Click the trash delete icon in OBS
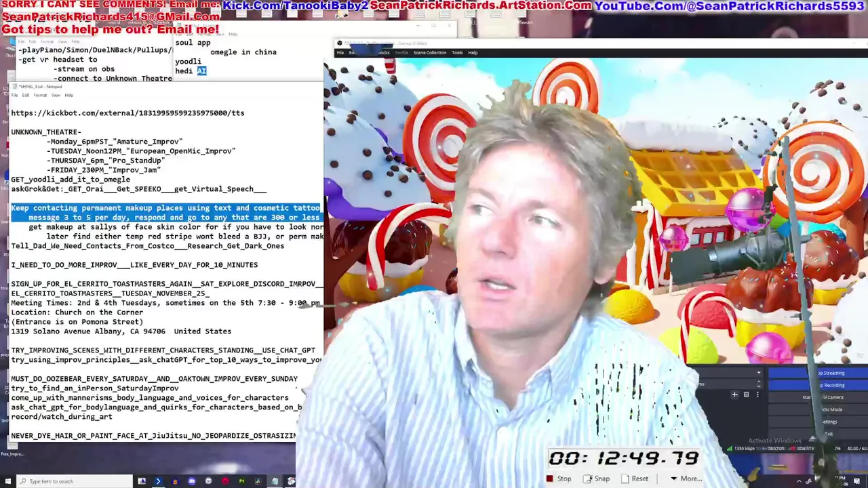The height and width of the screenshot is (488, 868). pyautogui.click(x=746, y=394)
